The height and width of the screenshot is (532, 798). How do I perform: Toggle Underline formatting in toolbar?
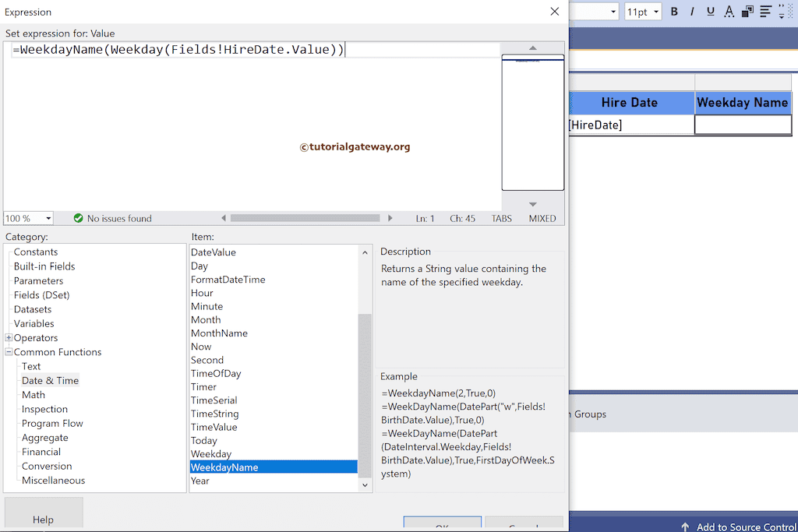click(x=711, y=11)
